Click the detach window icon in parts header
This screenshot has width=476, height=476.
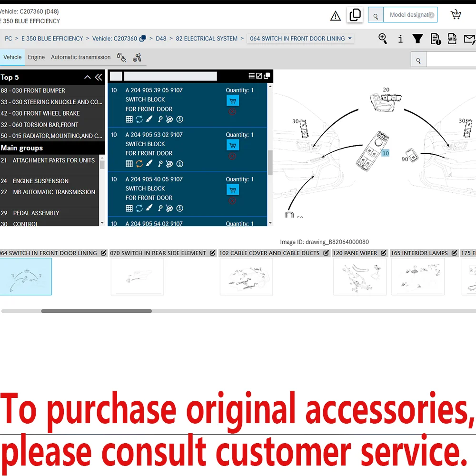267,76
